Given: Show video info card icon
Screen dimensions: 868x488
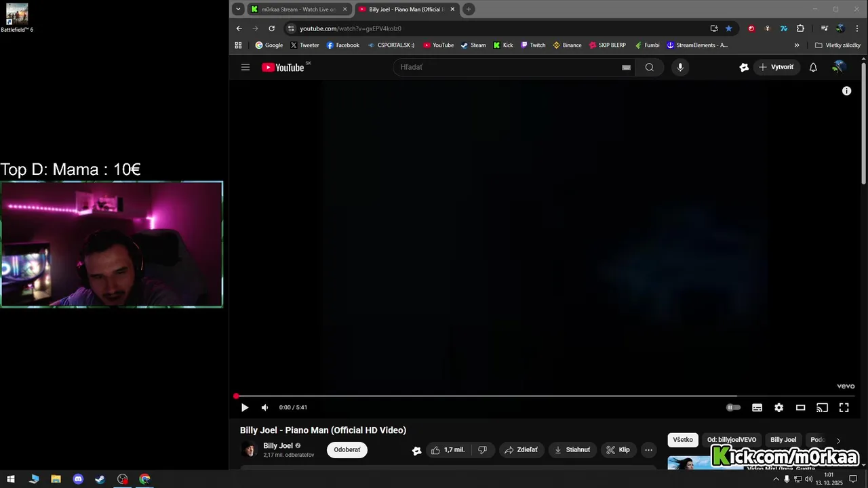Looking at the screenshot, I should pyautogui.click(x=846, y=91).
